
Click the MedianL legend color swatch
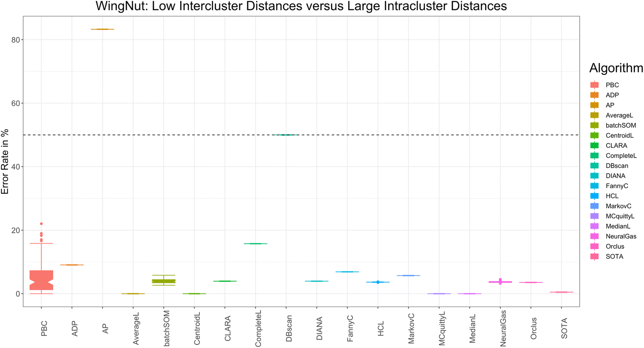coord(595,226)
